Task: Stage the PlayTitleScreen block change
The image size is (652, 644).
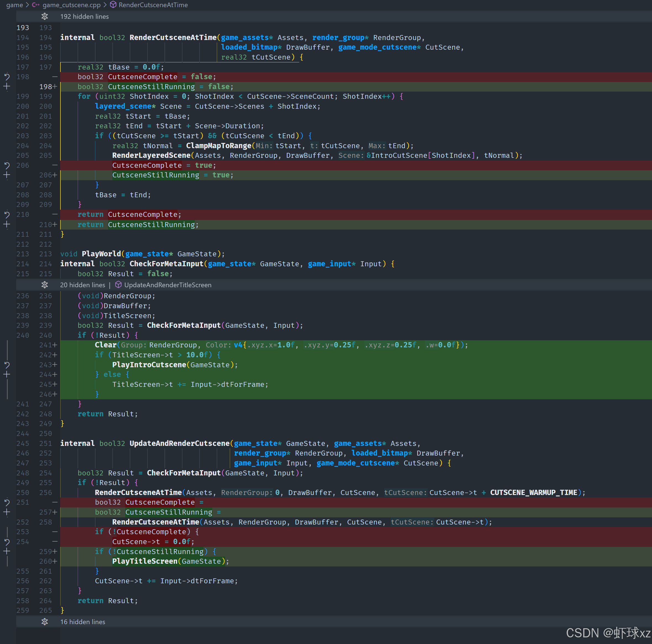Action: coord(7,552)
